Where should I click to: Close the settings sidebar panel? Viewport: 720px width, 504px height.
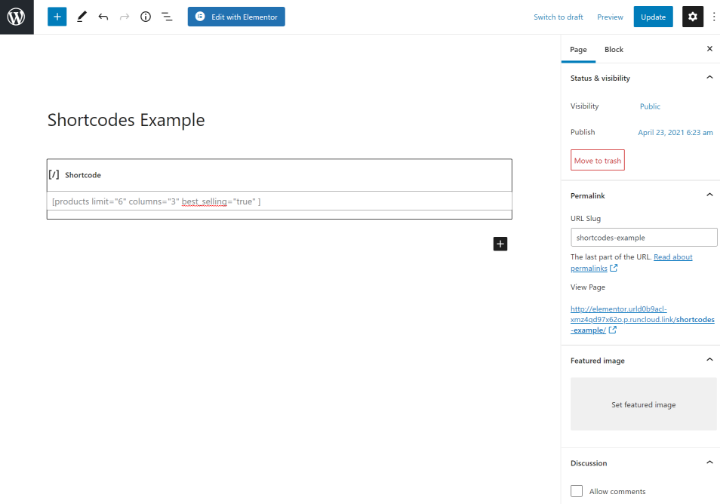[709, 49]
